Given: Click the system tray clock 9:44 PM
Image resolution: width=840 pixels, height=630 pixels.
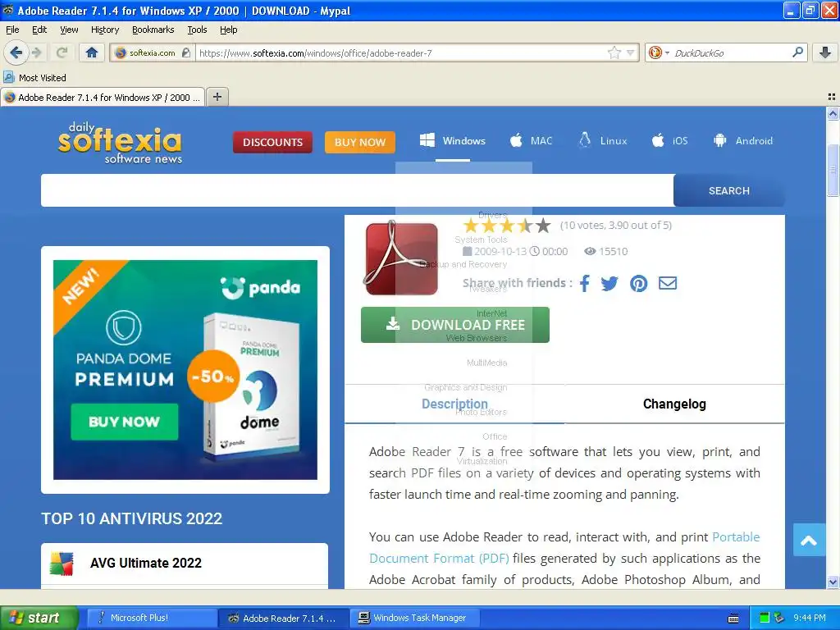Looking at the screenshot, I should 810,618.
